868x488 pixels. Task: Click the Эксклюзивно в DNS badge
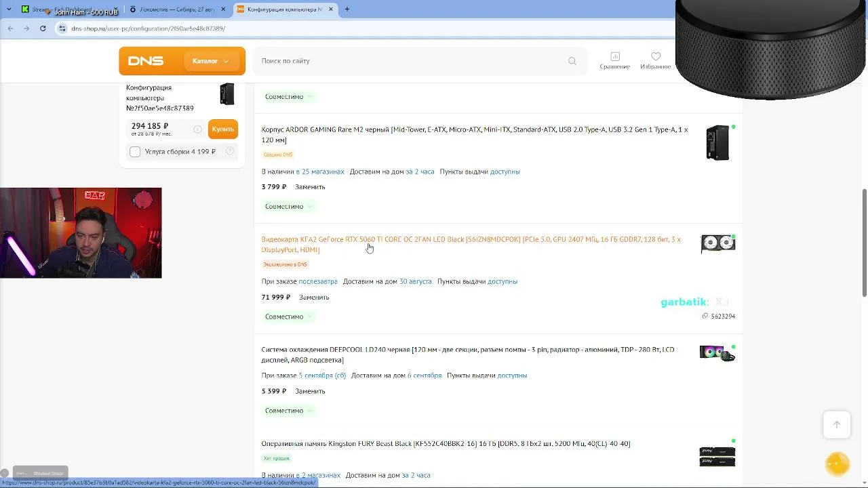coord(285,265)
